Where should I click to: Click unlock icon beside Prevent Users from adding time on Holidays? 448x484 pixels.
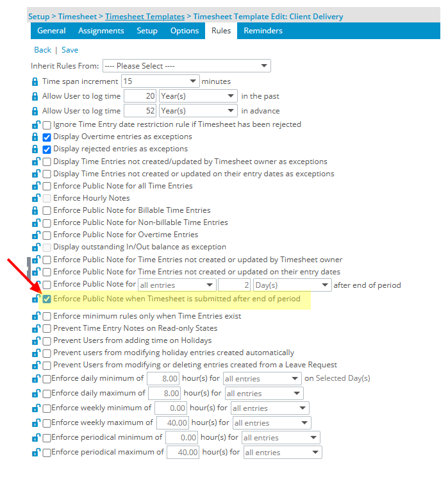click(36, 341)
